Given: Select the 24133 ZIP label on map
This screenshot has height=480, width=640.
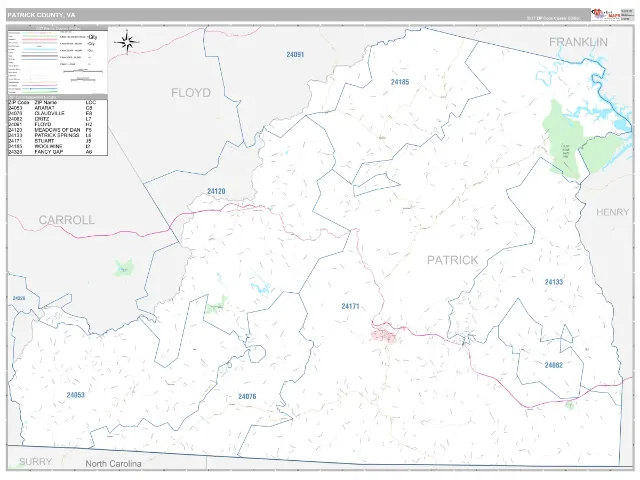Looking at the screenshot, I should 553,282.
